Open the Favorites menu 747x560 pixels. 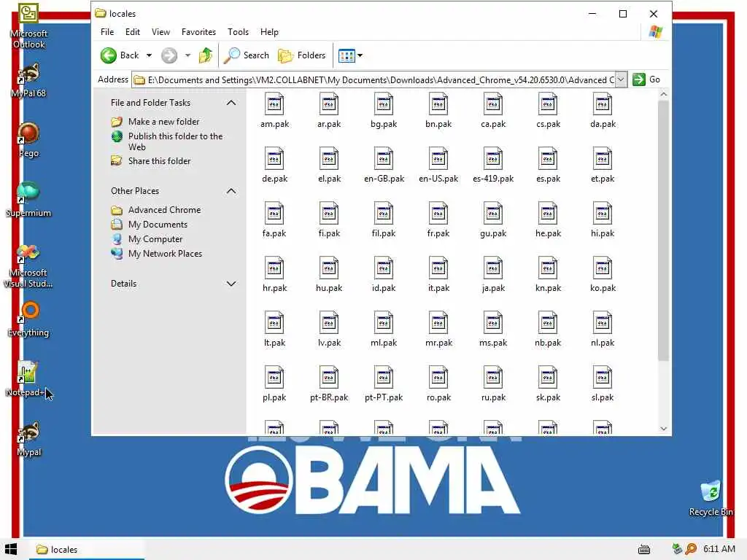198,32
